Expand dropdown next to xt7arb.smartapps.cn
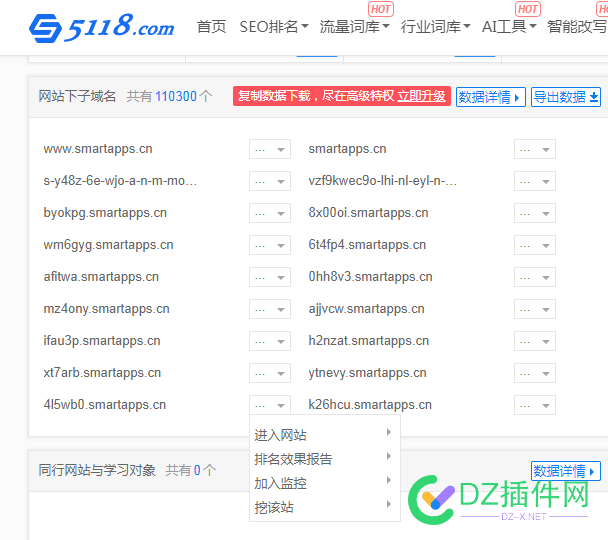Screen dimensions: 608x540 tap(270, 373)
